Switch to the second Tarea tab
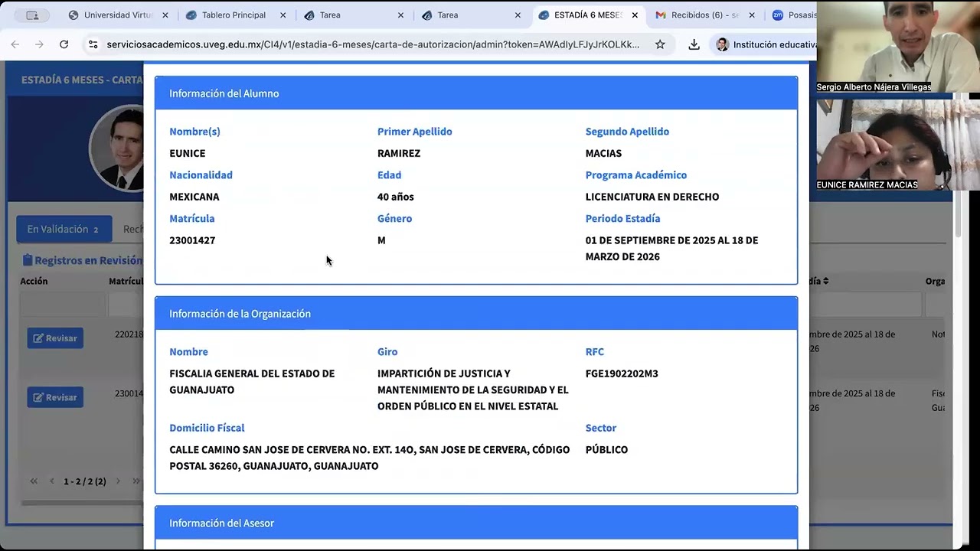Viewport: 980px width, 551px height. [x=448, y=15]
